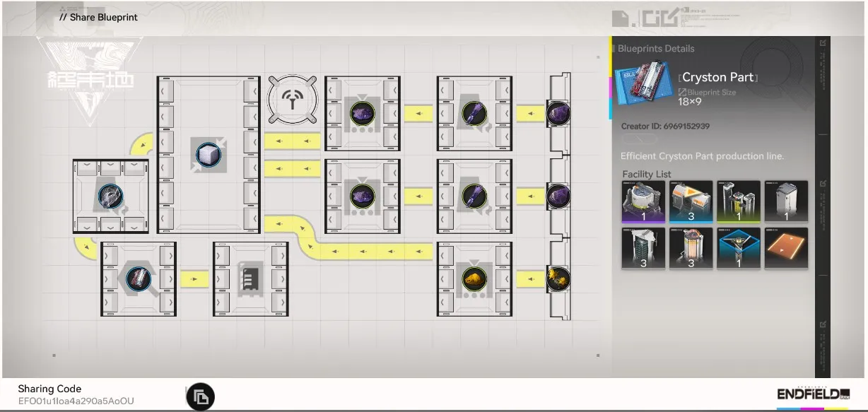The height and width of the screenshot is (412, 868).
Task: Click the protocol stash document icon
Action: click(250, 279)
